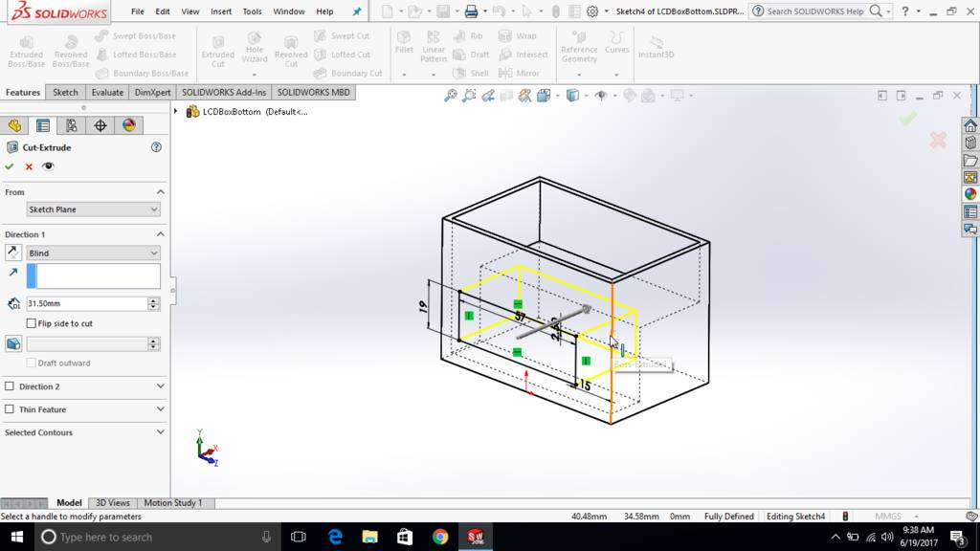
Task: Click the Windows Start button
Action: coord(17,537)
